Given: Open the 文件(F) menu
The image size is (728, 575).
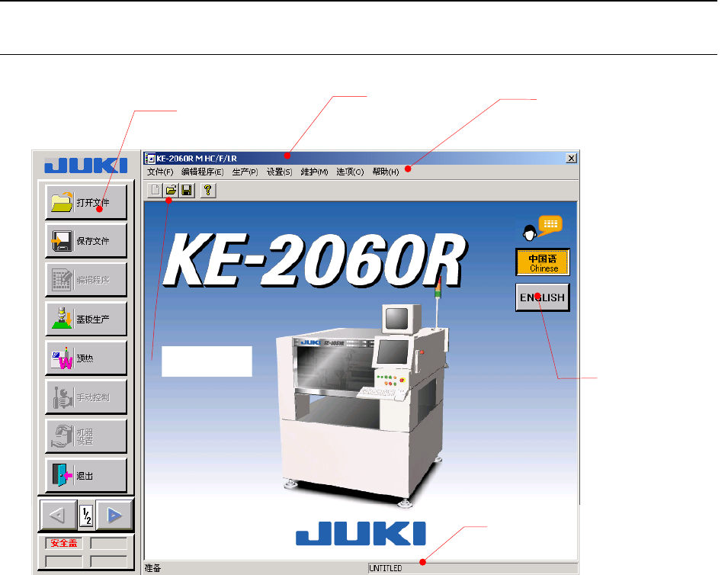Looking at the screenshot, I should click(160, 172).
